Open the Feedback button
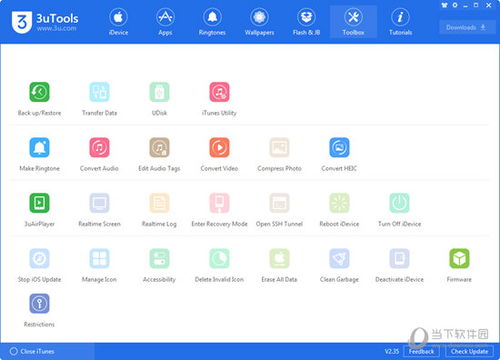Viewport: 500px width, 360px height. (421, 351)
